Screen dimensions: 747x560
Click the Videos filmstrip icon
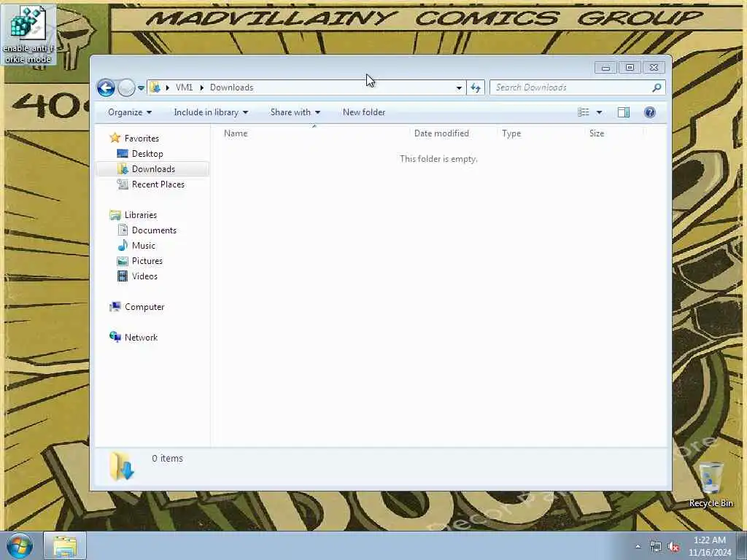coord(123,276)
